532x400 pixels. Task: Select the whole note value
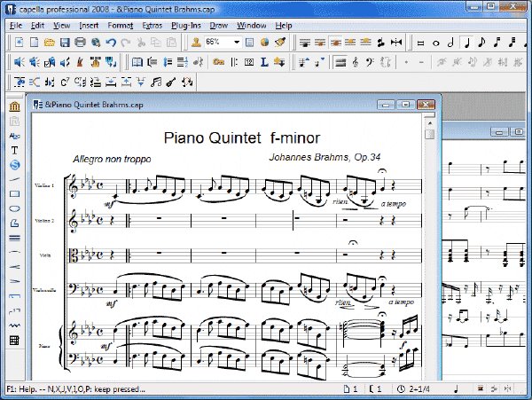[x=436, y=43]
